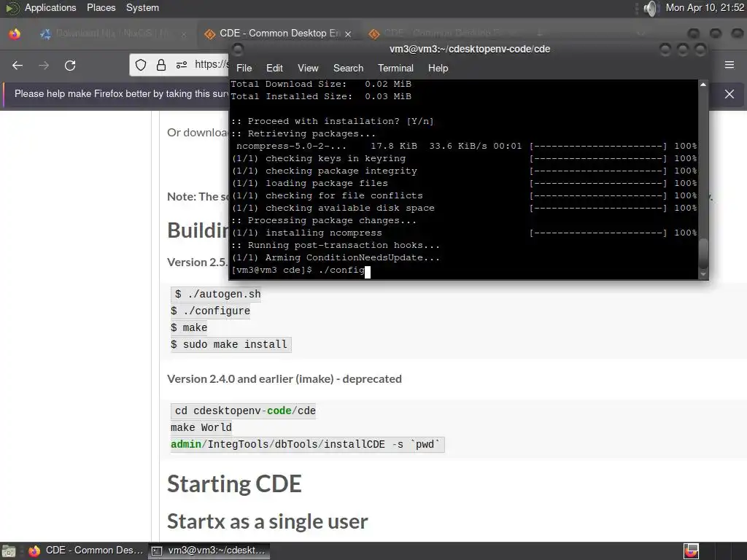This screenshot has width=747, height=560.
Task: Click the terminal prompt line ./config
Action: pos(301,271)
